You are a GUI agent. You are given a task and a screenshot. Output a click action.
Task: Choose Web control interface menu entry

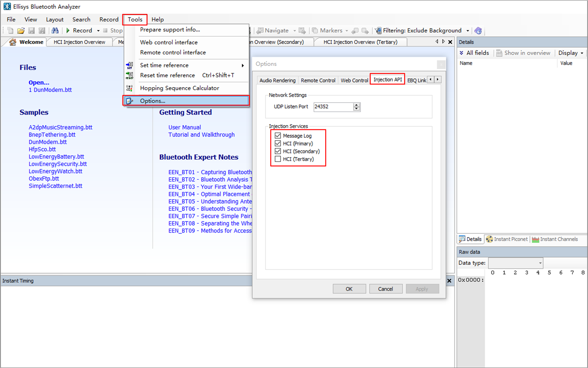169,42
